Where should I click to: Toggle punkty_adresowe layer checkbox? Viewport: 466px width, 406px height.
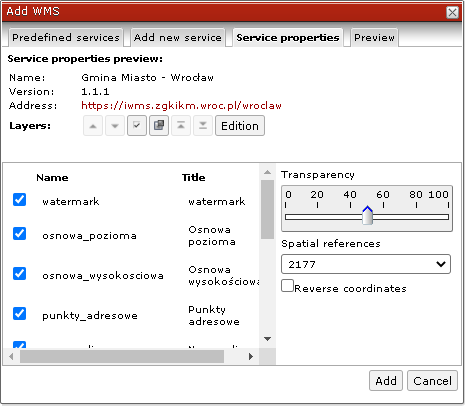tap(20, 314)
